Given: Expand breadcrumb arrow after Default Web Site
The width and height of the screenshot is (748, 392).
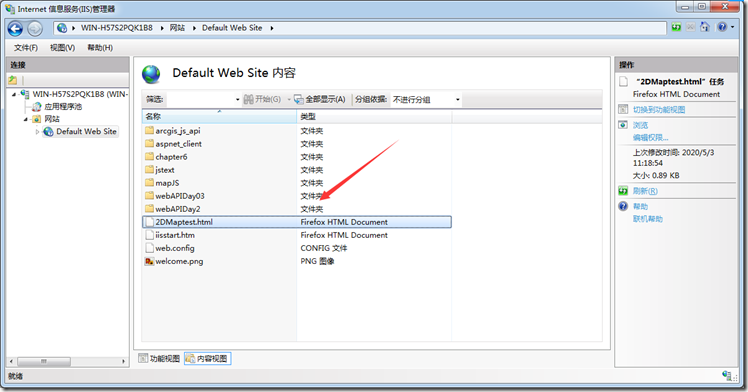Looking at the screenshot, I should (x=271, y=28).
